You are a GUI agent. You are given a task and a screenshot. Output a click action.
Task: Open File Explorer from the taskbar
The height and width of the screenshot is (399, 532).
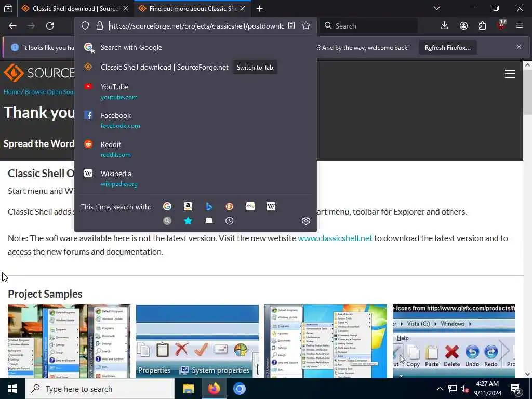tap(188, 389)
